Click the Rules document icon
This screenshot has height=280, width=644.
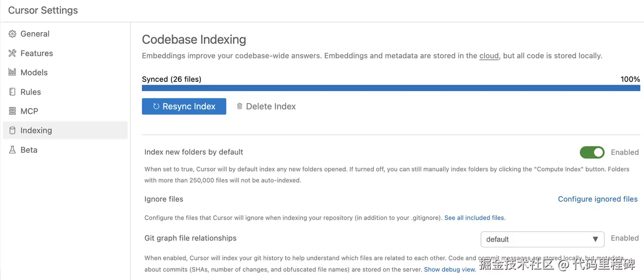tap(13, 92)
